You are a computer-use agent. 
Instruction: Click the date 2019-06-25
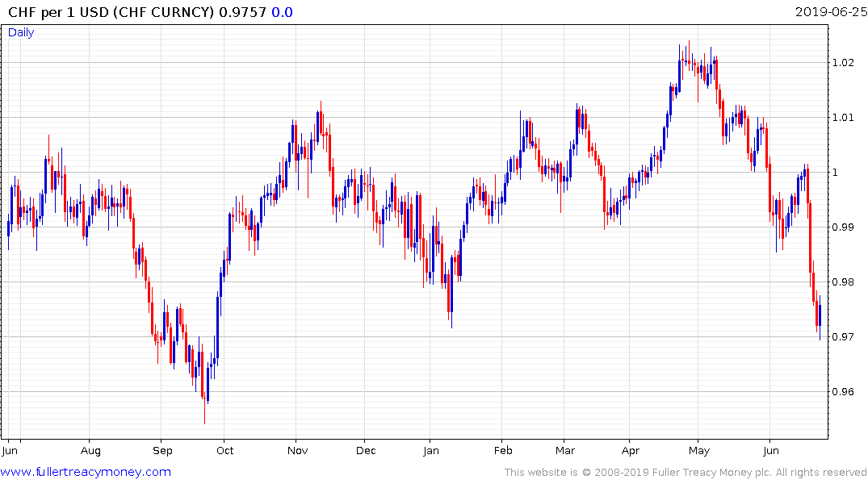point(831,11)
